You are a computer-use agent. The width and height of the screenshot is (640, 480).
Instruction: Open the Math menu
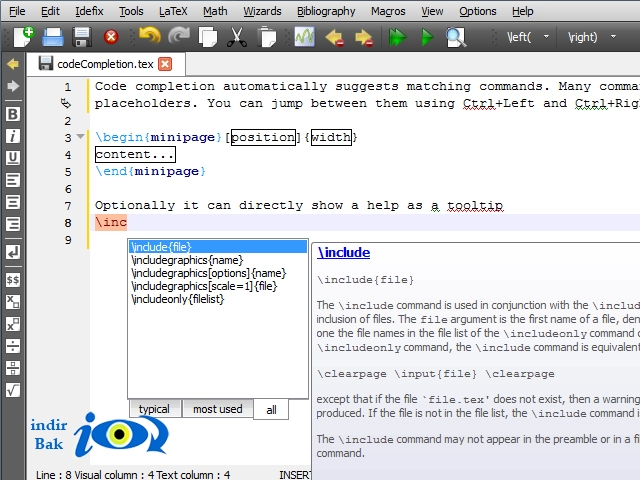215,11
